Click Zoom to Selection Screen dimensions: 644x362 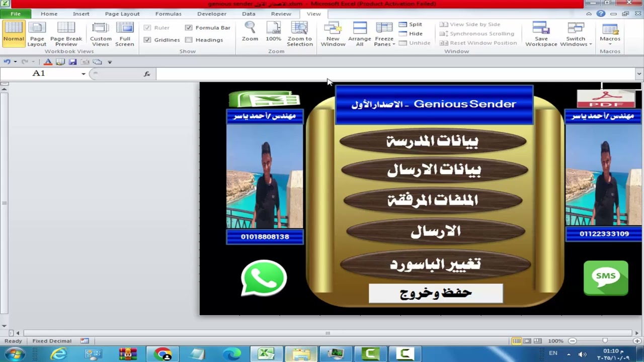pos(300,34)
